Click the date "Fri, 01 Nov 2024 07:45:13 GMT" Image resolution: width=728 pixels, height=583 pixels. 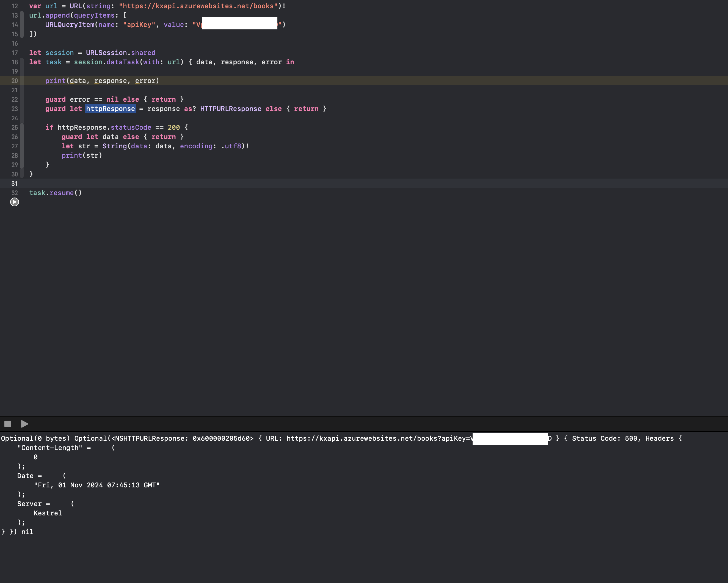96,485
